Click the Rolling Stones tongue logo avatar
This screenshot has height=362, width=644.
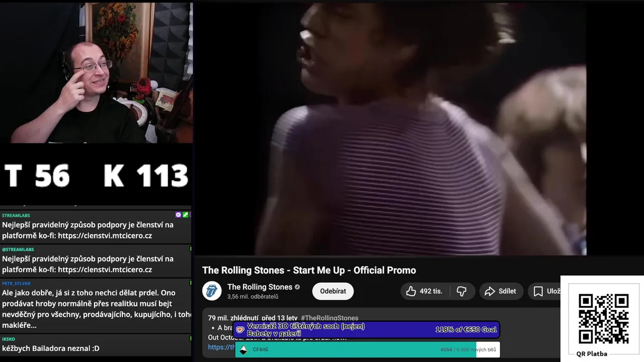tap(212, 291)
